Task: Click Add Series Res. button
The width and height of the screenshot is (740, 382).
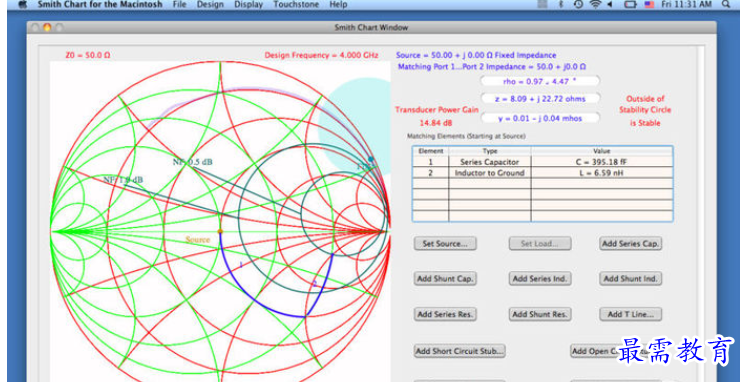Action: [x=445, y=314]
